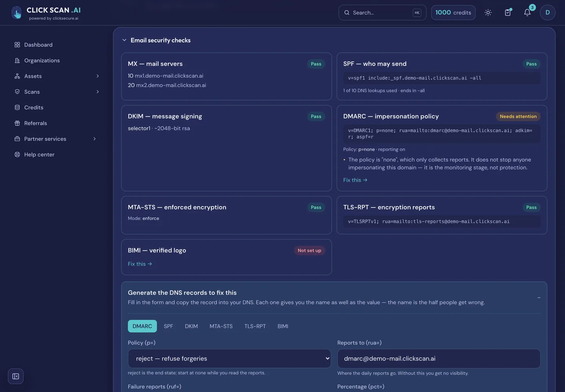
Task: Toggle the light/dark theme sun icon
Action: pyautogui.click(x=488, y=13)
